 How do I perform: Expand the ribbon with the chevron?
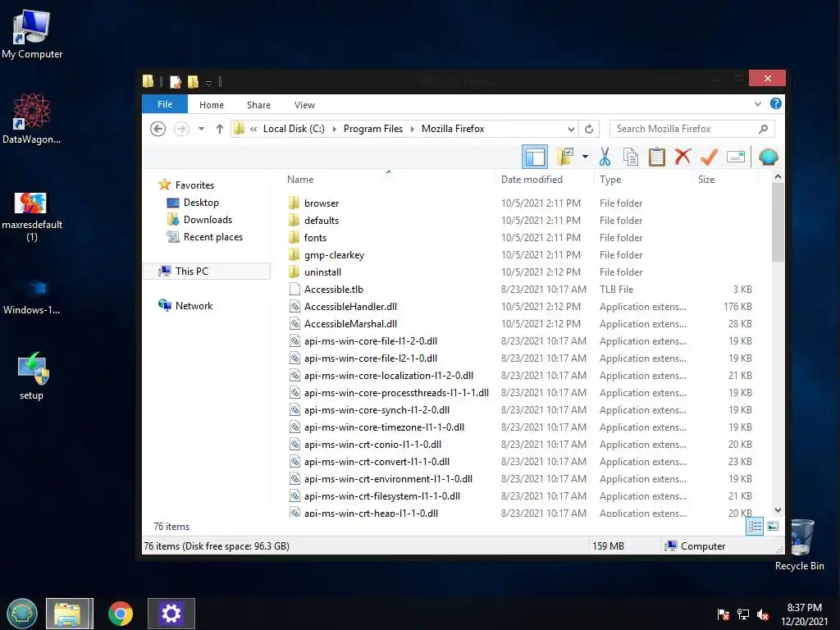(x=757, y=104)
